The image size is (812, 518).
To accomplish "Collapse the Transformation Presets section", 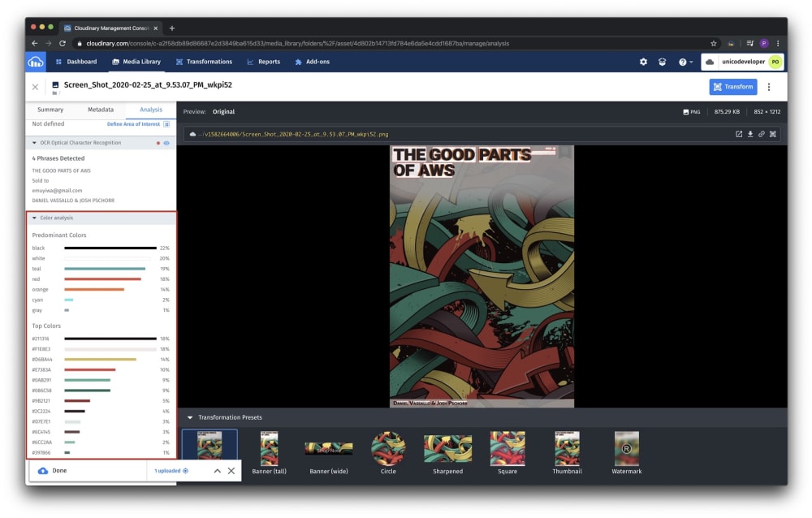I will (189, 417).
